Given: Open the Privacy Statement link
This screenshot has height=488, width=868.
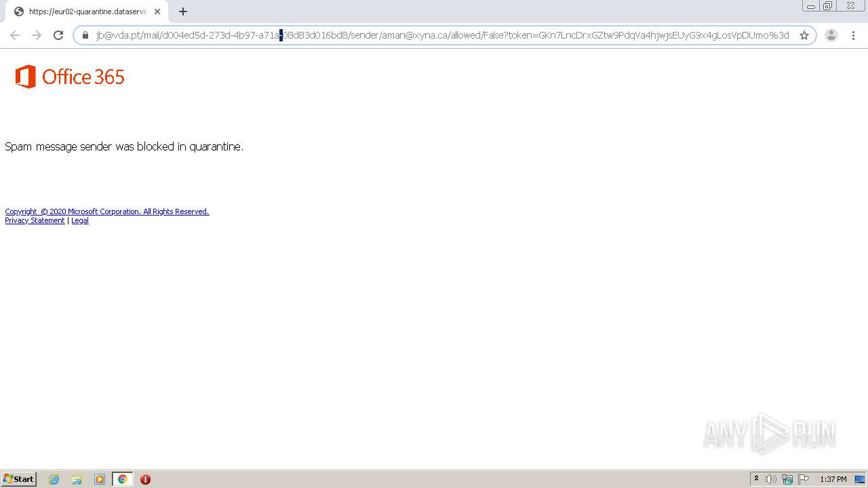Looking at the screenshot, I should tap(35, 220).
